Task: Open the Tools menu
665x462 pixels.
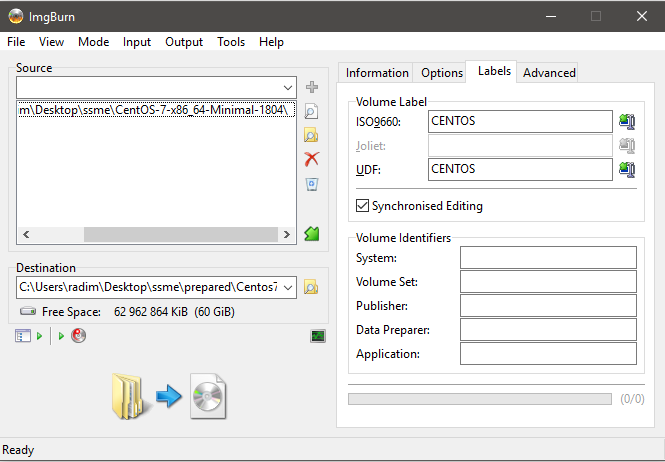Action: 231,42
